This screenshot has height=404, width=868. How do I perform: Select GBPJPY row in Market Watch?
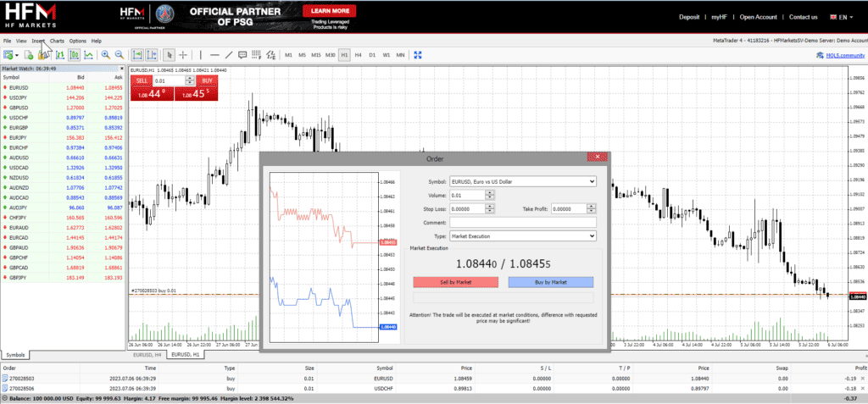(x=63, y=277)
